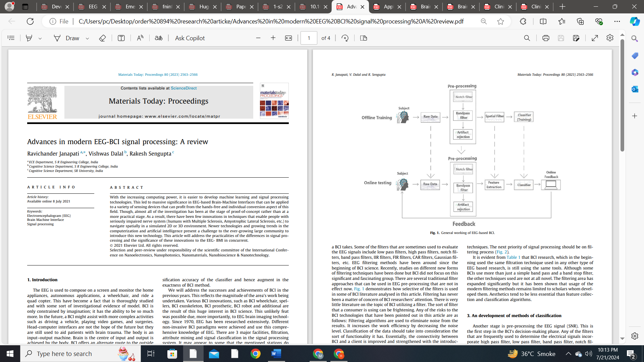
Task: Open sidebar settings gear at bottom
Action: pyautogui.click(x=635, y=336)
